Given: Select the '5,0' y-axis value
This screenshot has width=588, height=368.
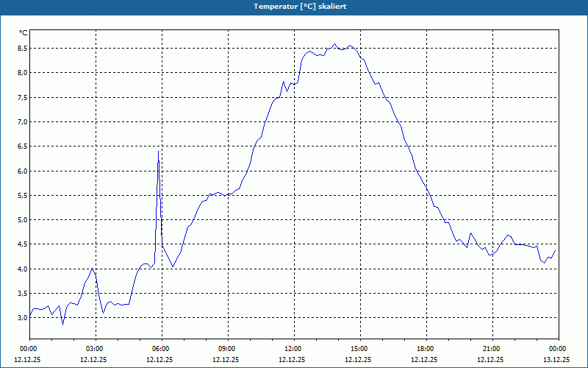Looking at the screenshot, I should [x=23, y=219].
